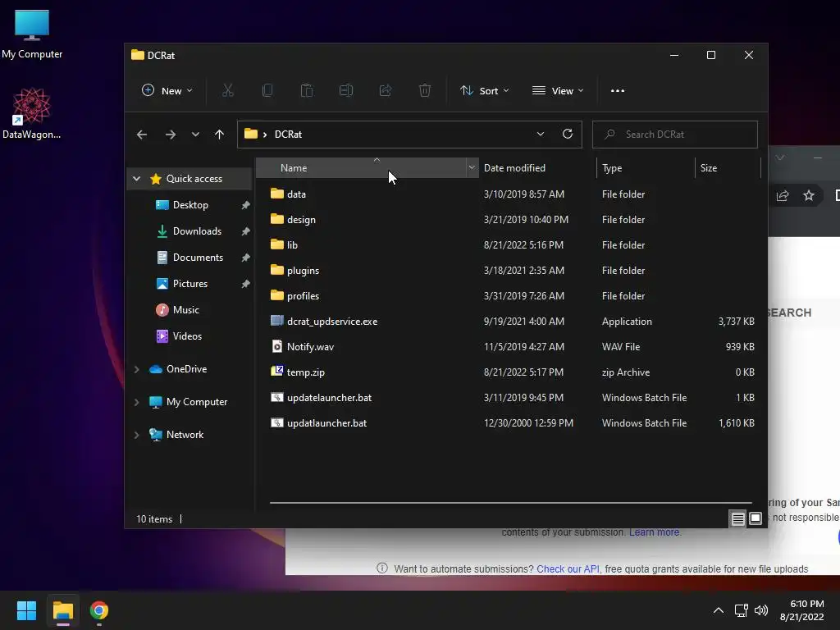The height and width of the screenshot is (630, 840).
Task: Expand Network in navigation pane
Action: (x=137, y=435)
